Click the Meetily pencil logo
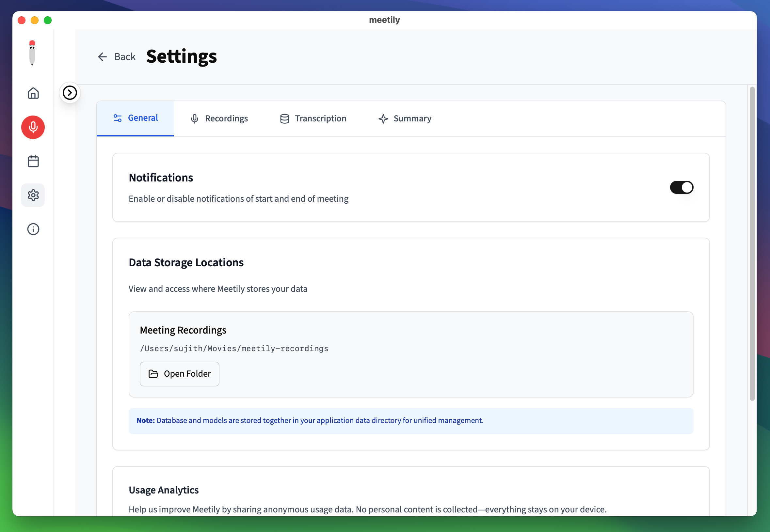 pos(32,52)
